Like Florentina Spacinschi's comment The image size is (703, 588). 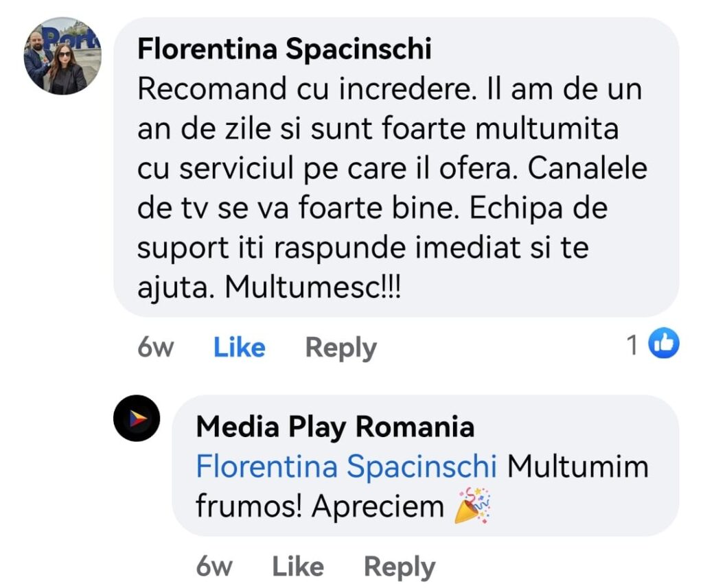pyautogui.click(x=239, y=348)
